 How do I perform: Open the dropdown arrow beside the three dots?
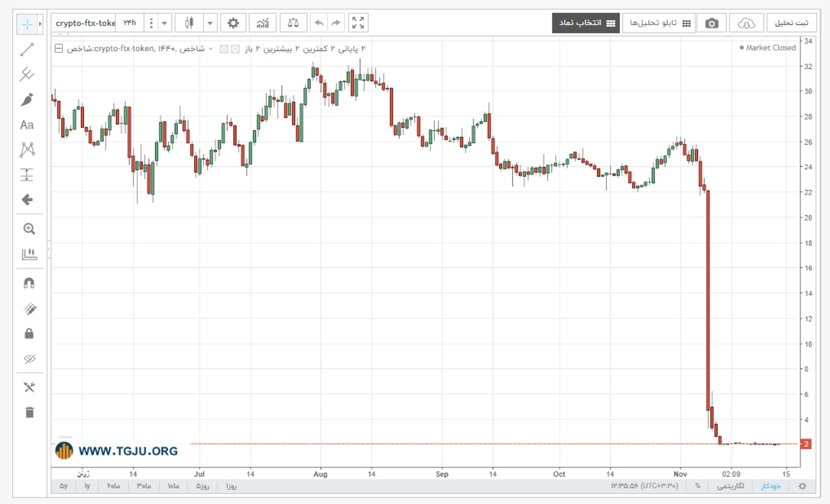pos(164,23)
